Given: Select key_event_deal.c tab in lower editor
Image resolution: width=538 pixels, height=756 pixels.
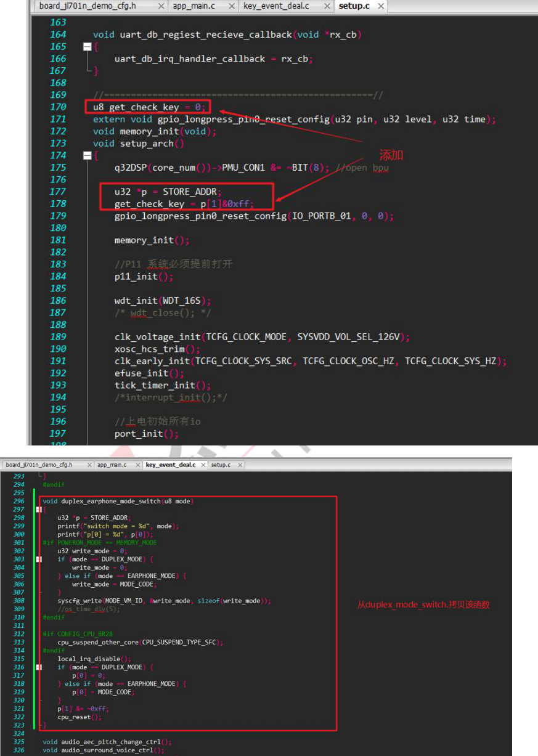Looking at the screenshot, I should point(170,465).
